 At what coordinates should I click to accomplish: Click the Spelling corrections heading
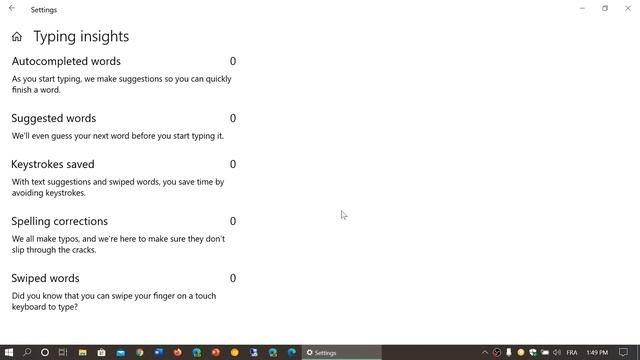60,221
